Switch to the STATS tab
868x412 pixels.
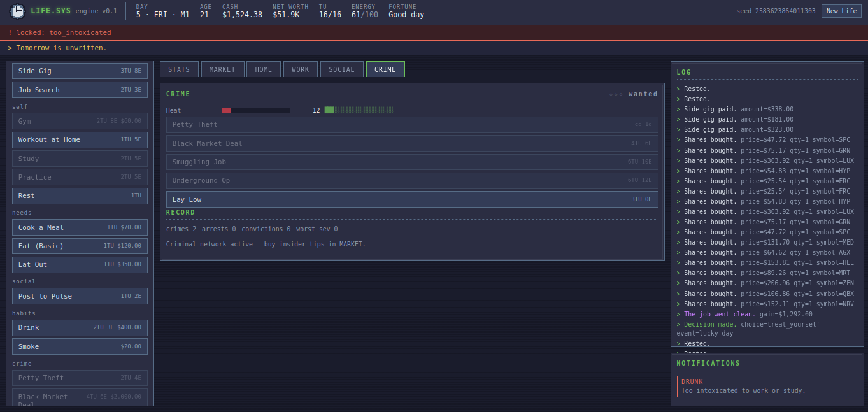click(x=179, y=69)
